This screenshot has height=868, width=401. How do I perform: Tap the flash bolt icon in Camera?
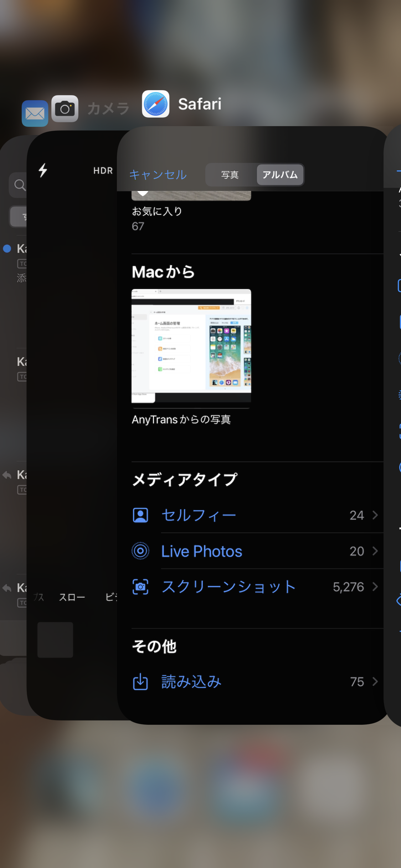point(43,170)
